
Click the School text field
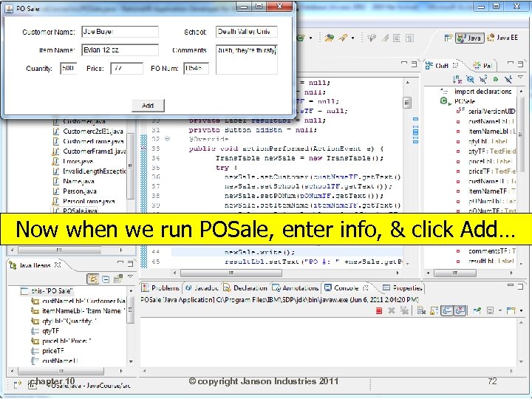coord(246,32)
